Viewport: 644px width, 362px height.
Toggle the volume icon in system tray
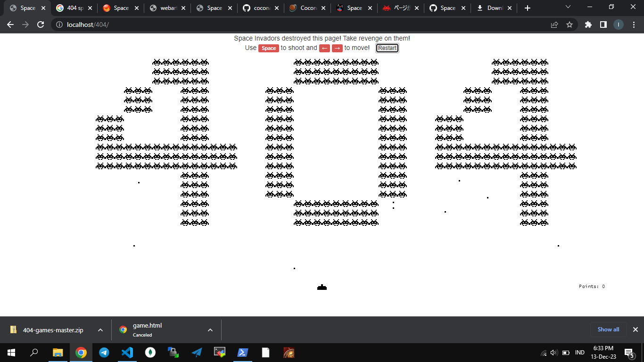pyautogui.click(x=554, y=353)
